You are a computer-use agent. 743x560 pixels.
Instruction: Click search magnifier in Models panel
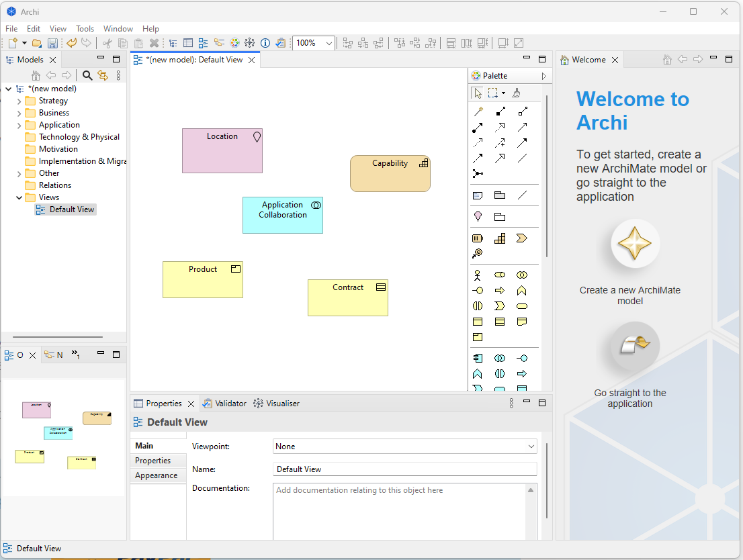click(87, 75)
